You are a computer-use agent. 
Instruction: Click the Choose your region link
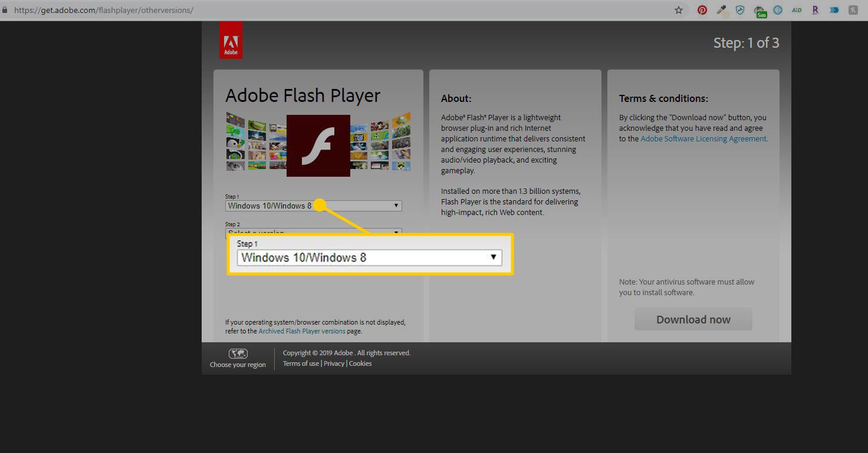(x=238, y=365)
